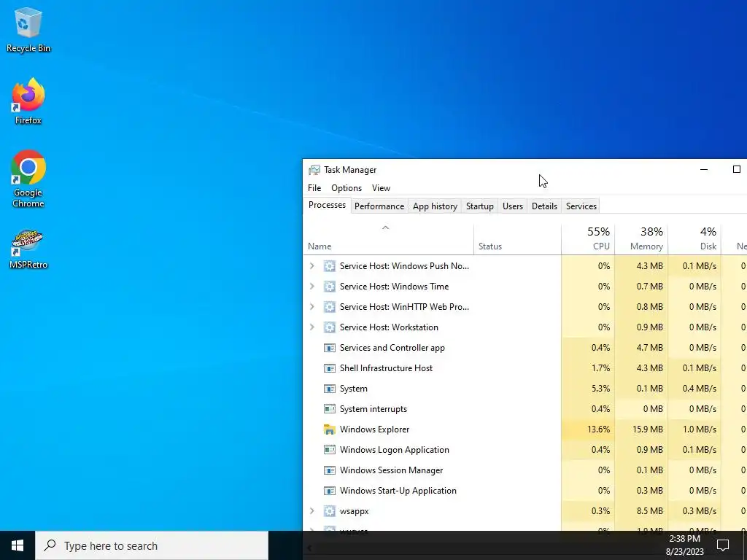Click the icon next to Windows Session Manager
The width and height of the screenshot is (747, 560).
point(329,470)
